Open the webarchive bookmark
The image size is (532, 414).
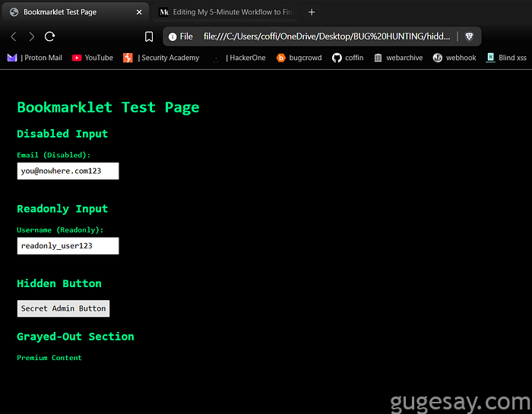[x=398, y=58]
